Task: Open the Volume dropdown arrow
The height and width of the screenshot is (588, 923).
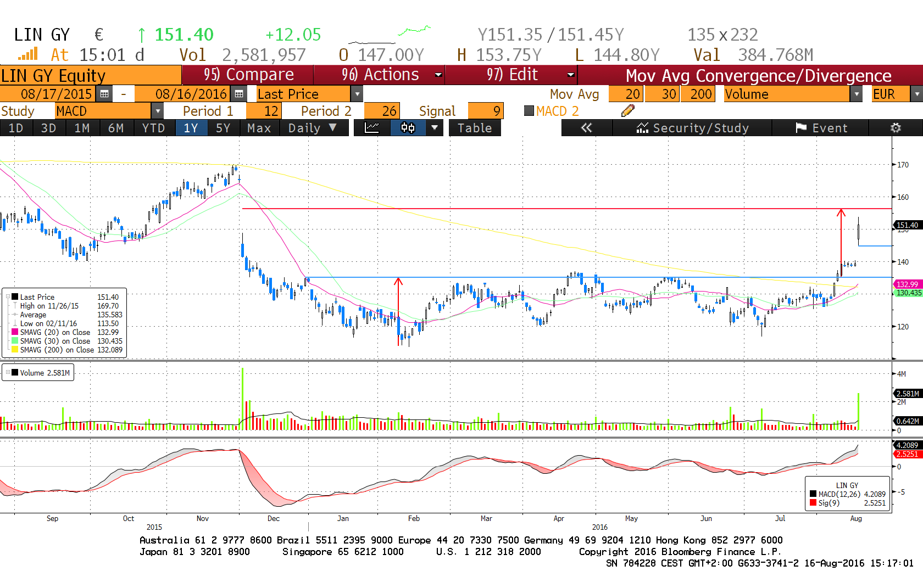Action: pos(856,94)
